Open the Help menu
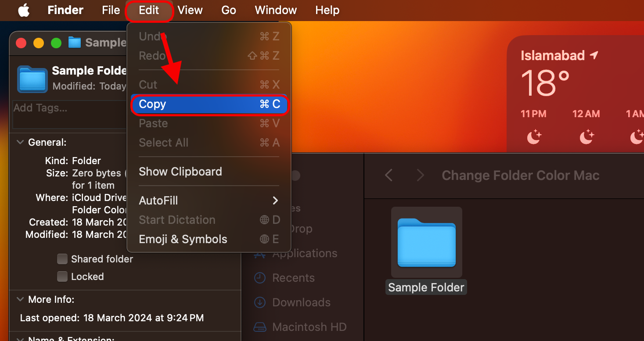 click(x=327, y=10)
